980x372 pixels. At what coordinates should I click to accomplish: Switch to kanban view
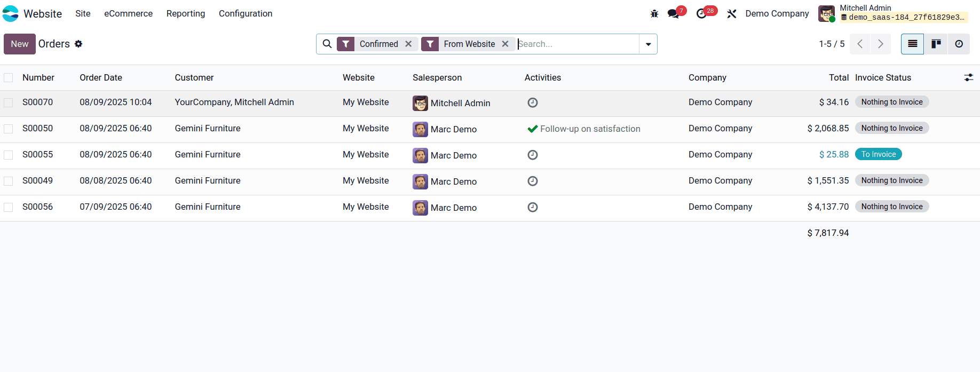click(x=936, y=44)
